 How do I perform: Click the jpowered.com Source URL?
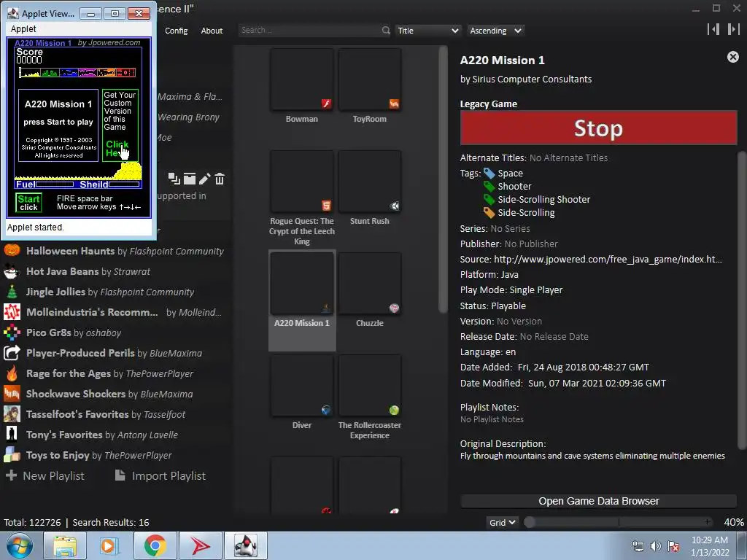[608, 259]
